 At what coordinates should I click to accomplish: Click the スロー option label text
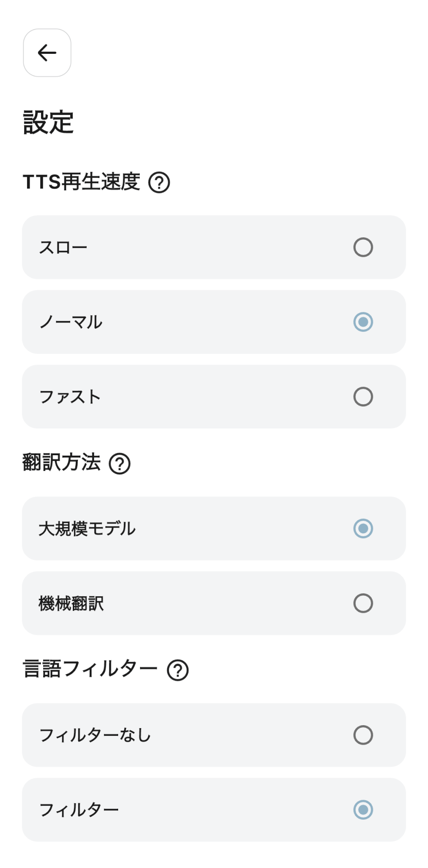(x=63, y=248)
